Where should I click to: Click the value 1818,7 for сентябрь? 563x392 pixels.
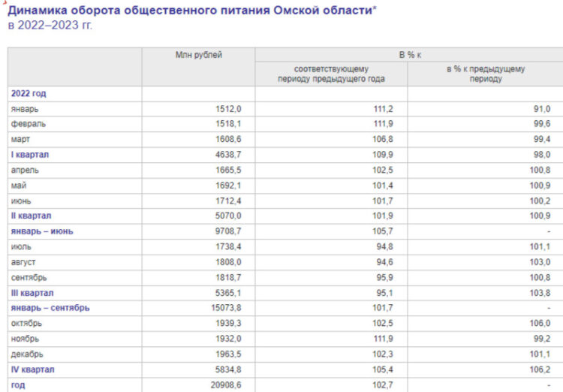tap(228, 278)
